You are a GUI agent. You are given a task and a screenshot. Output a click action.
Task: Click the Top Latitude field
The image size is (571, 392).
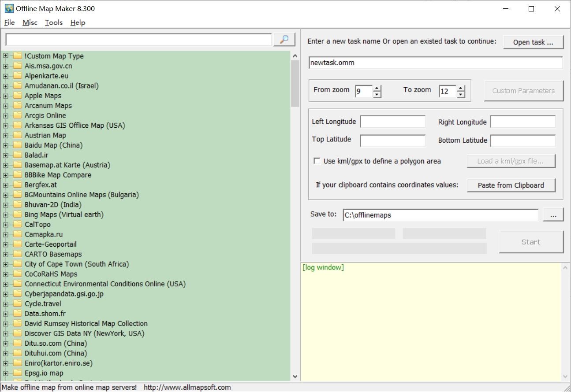point(393,141)
